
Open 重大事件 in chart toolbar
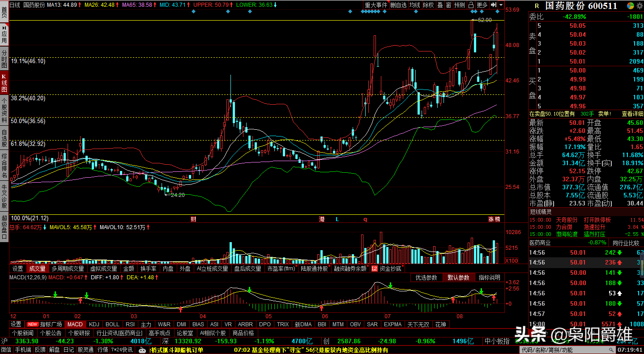click(375, 5)
